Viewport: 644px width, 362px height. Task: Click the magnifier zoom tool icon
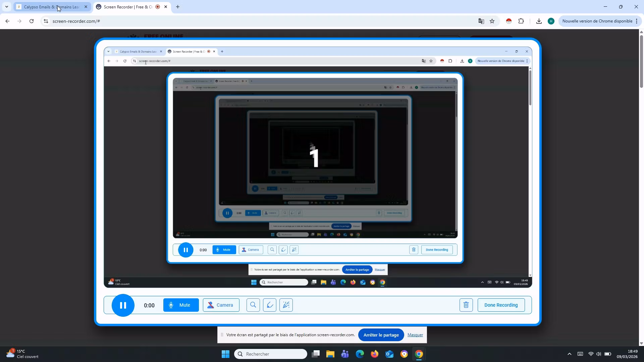(x=253, y=305)
